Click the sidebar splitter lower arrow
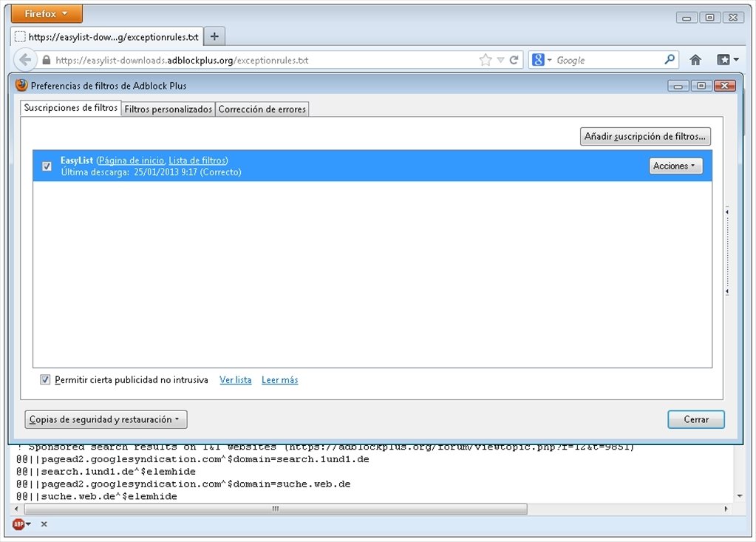756x542 pixels. point(727,292)
